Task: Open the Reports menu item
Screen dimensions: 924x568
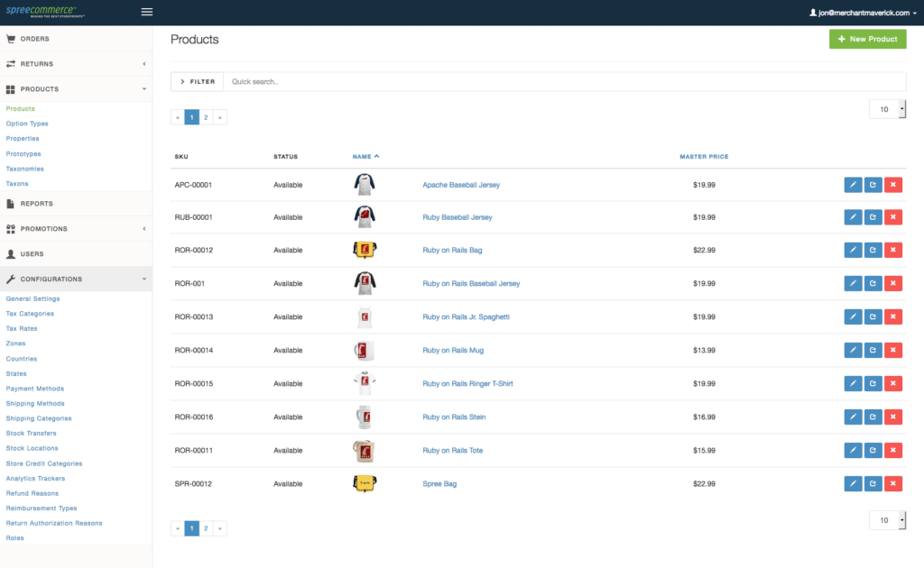Action: pos(76,204)
